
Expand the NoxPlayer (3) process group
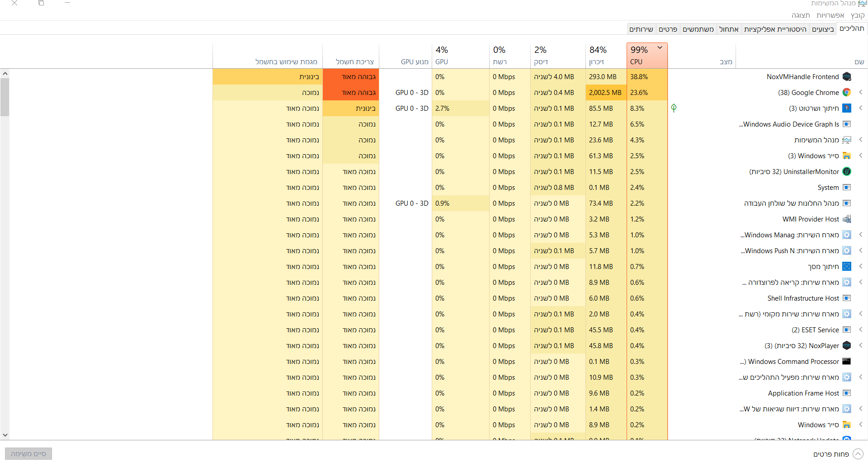click(861, 345)
